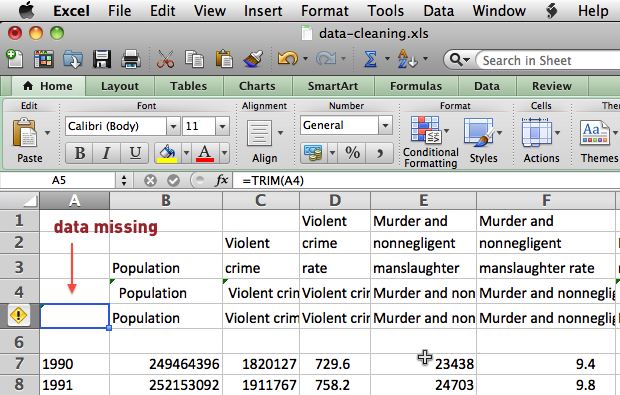Open the font size dropdown

(x=222, y=127)
